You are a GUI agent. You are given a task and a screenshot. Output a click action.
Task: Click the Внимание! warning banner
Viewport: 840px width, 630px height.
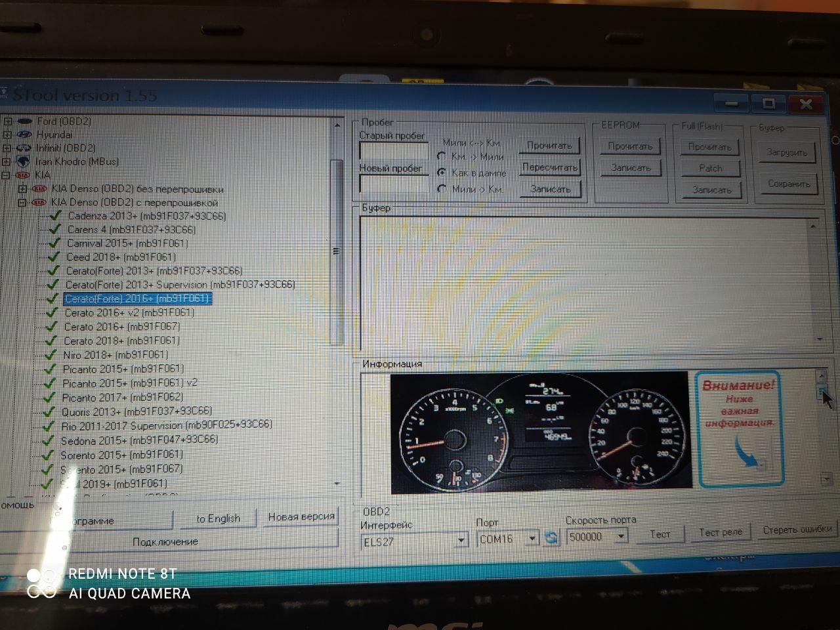(738, 429)
